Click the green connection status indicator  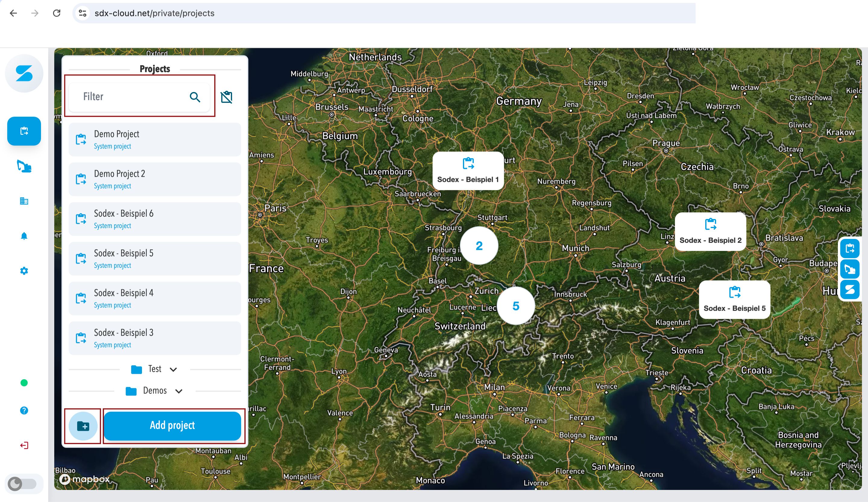coord(24,383)
